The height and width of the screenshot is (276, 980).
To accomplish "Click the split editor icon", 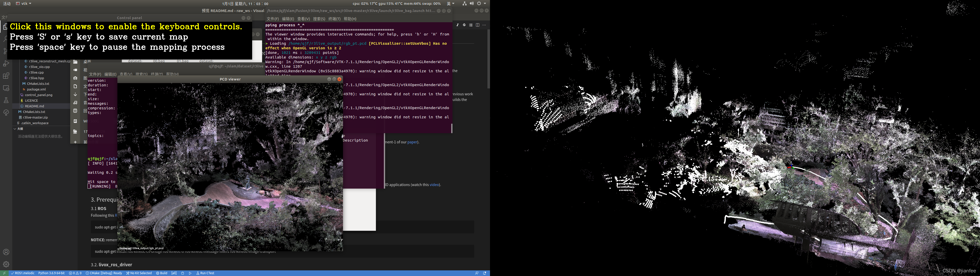I will click(477, 25).
